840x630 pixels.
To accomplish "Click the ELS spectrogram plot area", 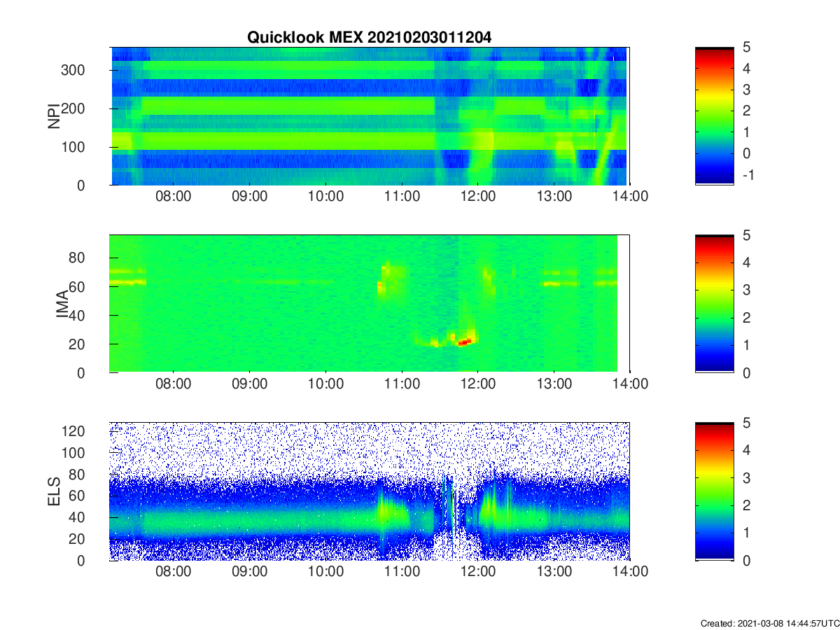I will click(x=370, y=491).
